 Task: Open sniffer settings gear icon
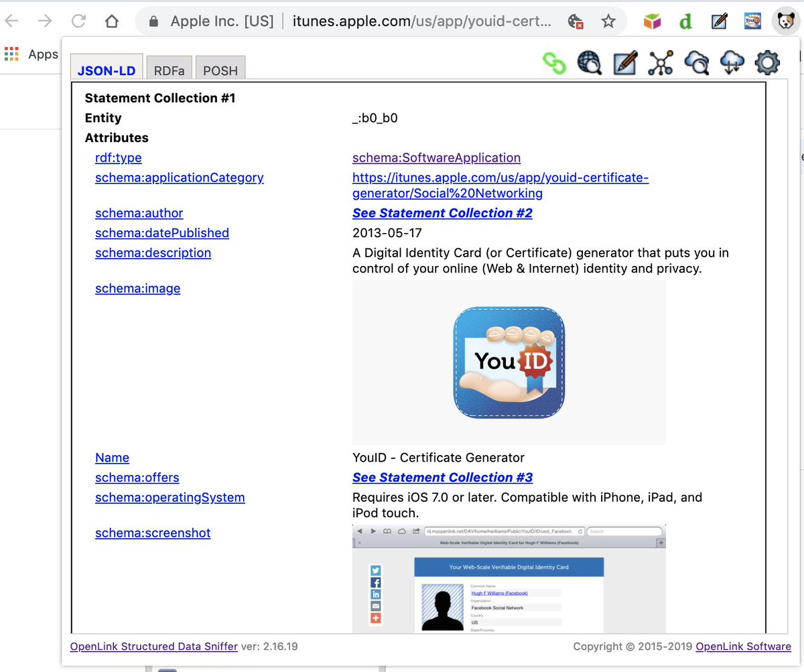coord(767,63)
